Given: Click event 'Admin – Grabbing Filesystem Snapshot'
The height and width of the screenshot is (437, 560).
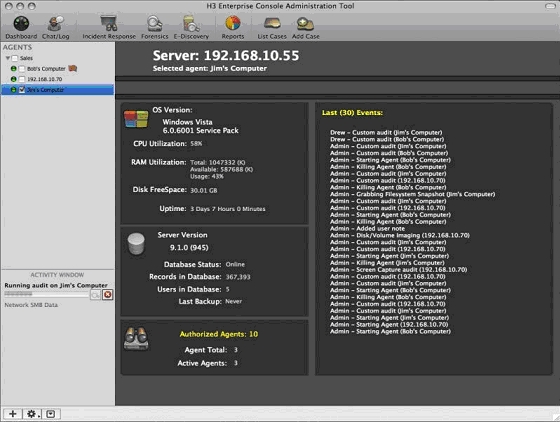Looking at the screenshot, I should pos(412,194).
